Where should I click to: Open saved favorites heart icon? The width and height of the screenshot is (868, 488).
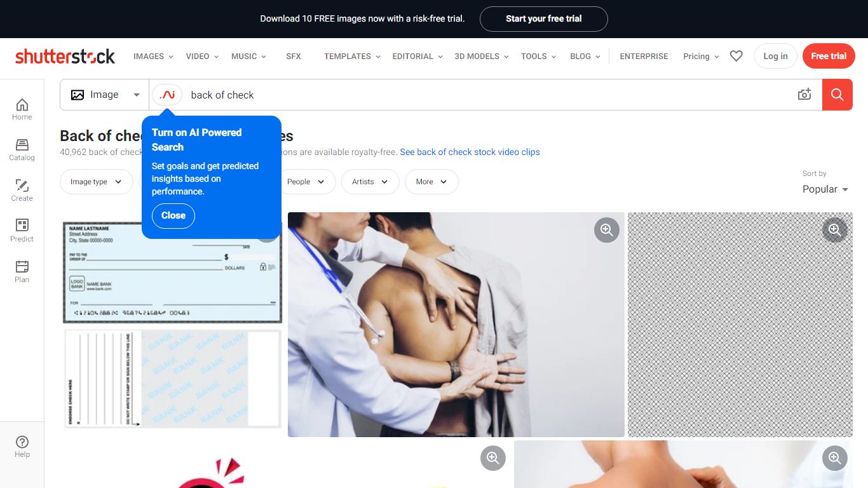point(736,56)
